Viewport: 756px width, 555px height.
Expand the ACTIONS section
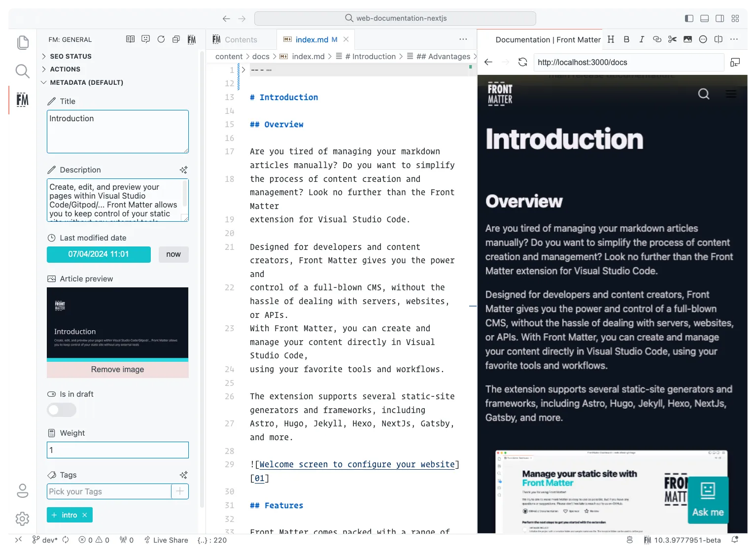click(x=66, y=69)
